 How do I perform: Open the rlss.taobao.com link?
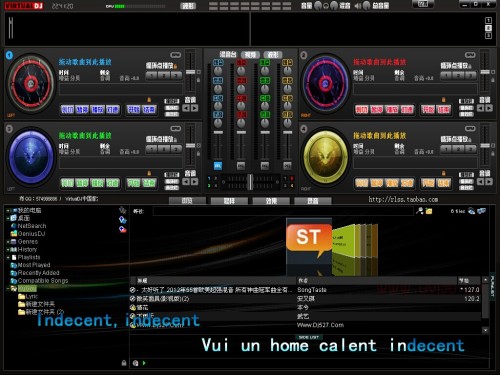pos(403,199)
